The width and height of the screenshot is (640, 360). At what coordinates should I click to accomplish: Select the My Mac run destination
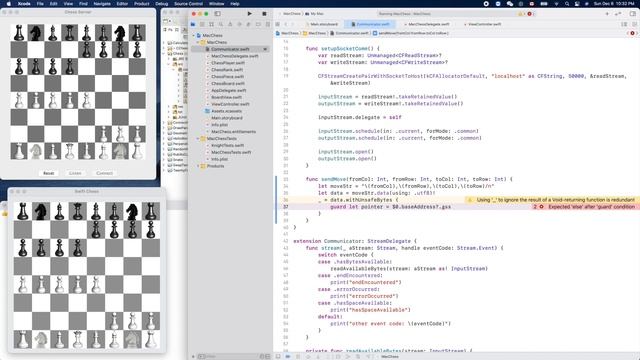coord(315,14)
